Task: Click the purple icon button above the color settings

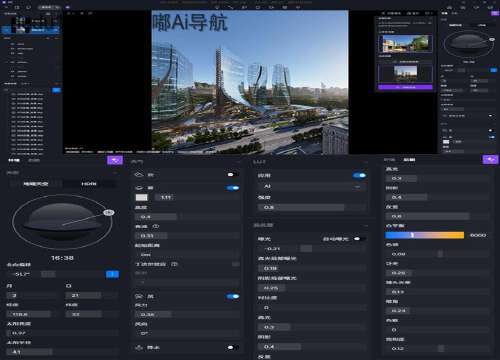Action: (x=490, y=160)
